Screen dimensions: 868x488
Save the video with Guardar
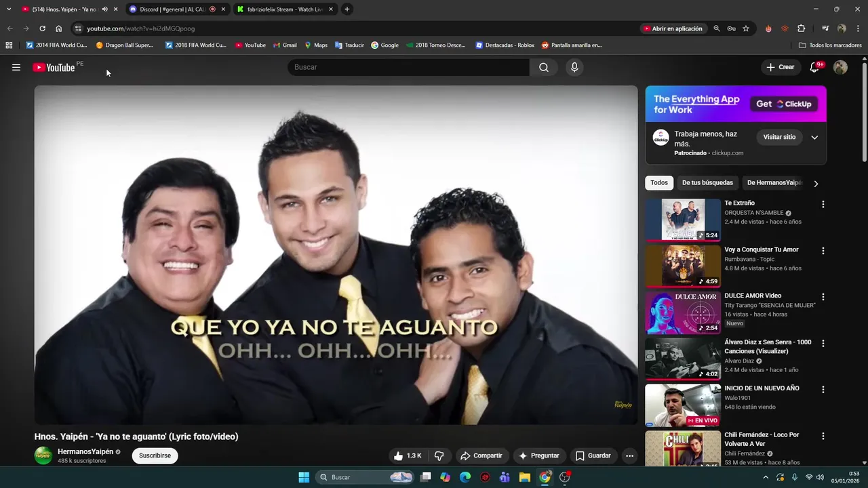[593, 455]
